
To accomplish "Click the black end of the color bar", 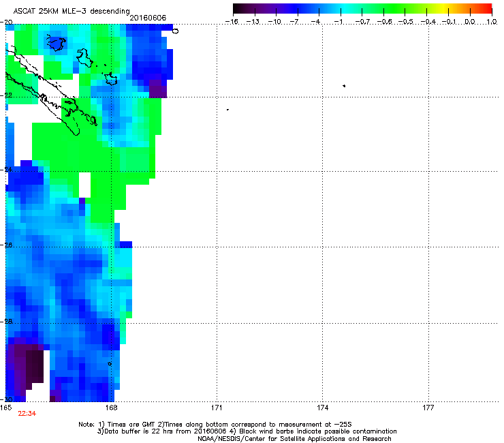I will coord(238,9).
